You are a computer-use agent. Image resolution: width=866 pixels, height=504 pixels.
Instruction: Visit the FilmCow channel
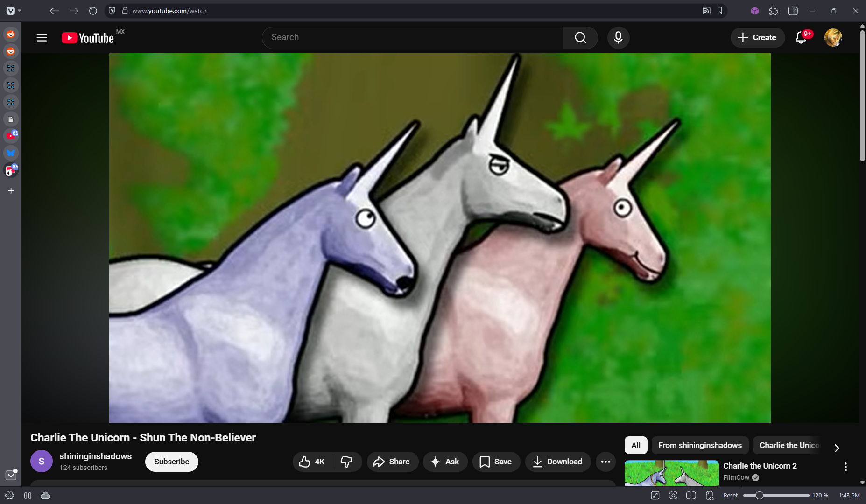pyautogui.click(x=736, y=477)
